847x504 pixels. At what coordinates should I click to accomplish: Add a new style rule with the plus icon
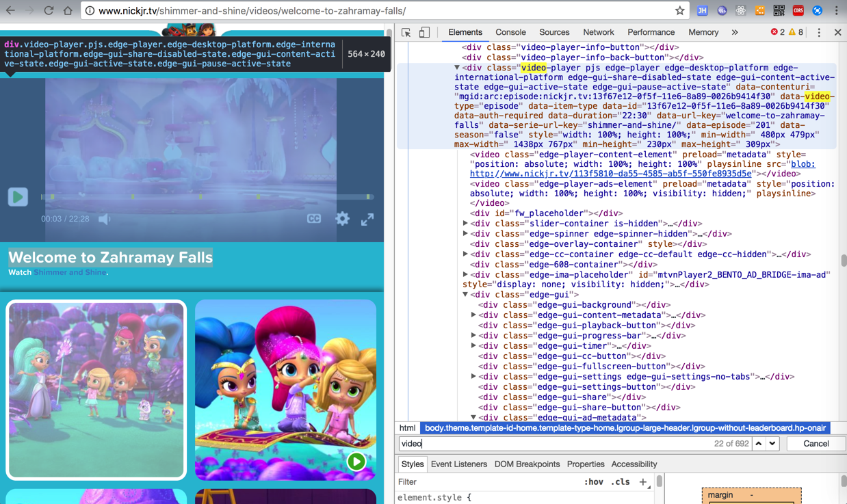642,482
